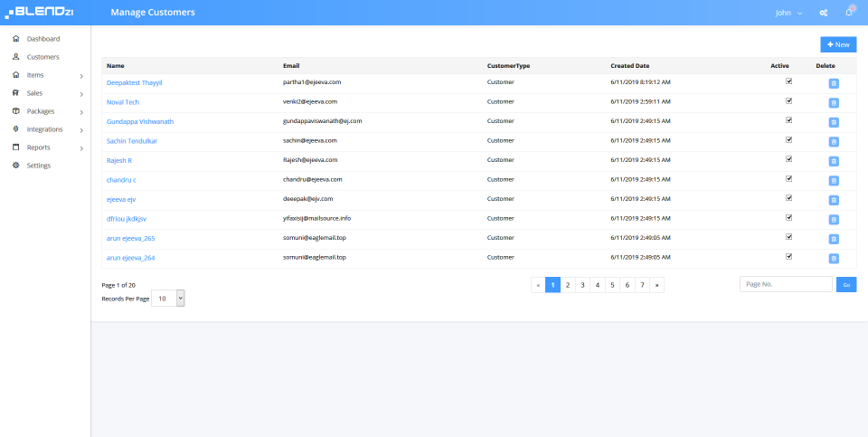Click the Sales cart icon in sidebar
This screenshot has width=868, height=437.
pos(15,93)
